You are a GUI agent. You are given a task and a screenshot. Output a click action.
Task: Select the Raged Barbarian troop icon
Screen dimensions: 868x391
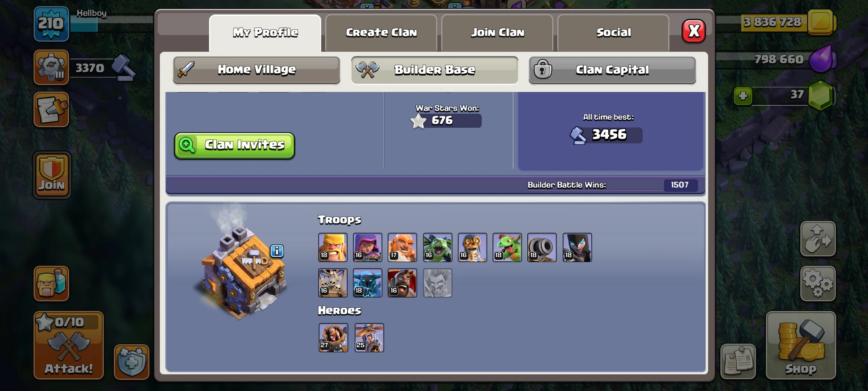pos(333,247)
